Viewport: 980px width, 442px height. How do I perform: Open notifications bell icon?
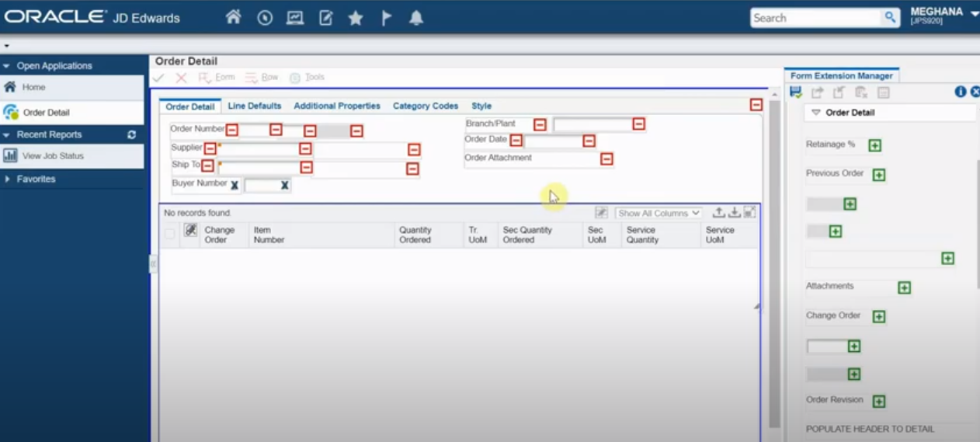point(416,18)
